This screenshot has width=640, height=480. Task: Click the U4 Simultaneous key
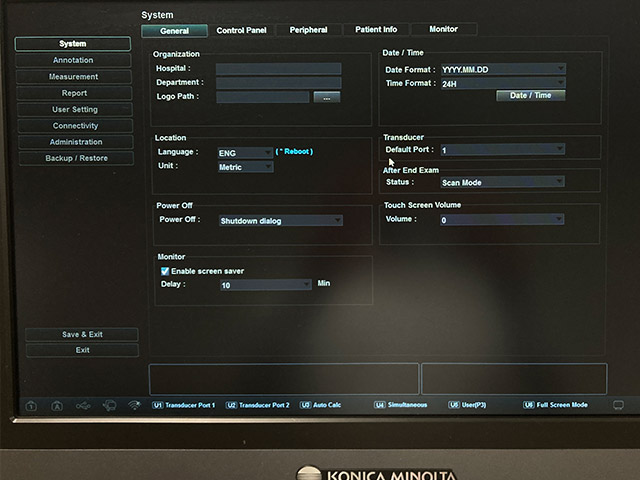point(402,405)
